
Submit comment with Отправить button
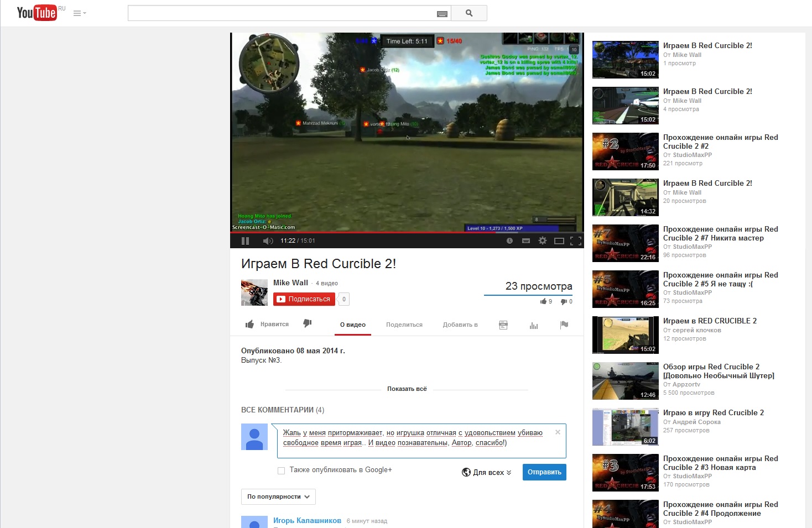(544, 472)
